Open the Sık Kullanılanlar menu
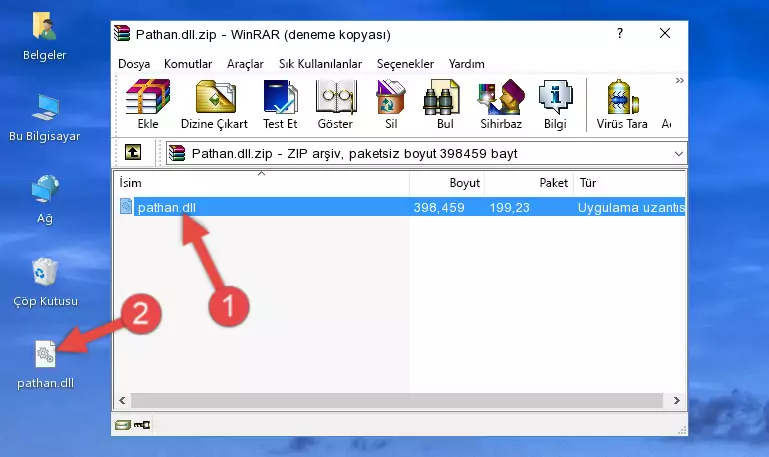This screenshot has height=457, width=769. (320, 64)
